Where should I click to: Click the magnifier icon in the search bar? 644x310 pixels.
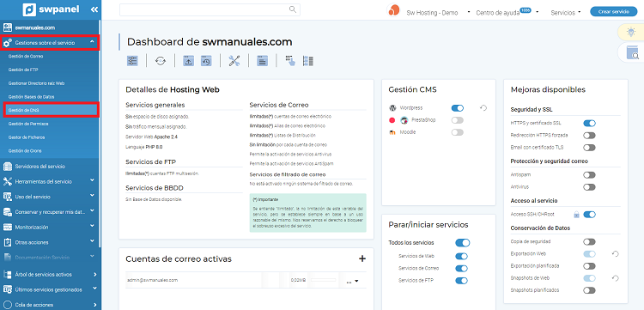(x=293, y=9)
